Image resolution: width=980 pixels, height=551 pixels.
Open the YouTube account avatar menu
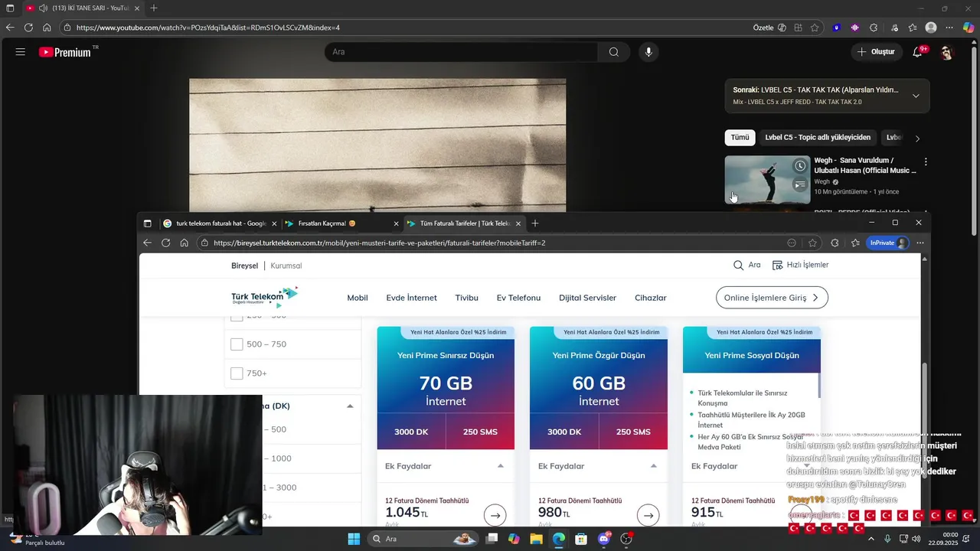click(x=947, y=52)
